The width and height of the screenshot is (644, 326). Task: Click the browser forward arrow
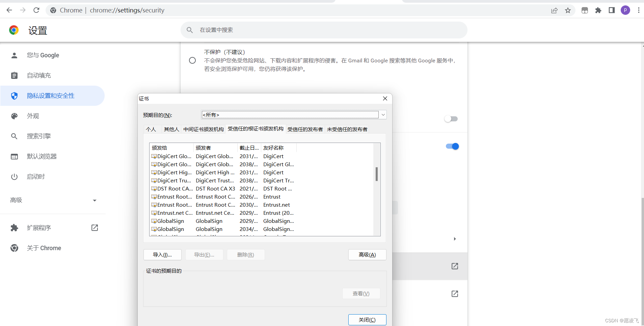tap(23, 10)
